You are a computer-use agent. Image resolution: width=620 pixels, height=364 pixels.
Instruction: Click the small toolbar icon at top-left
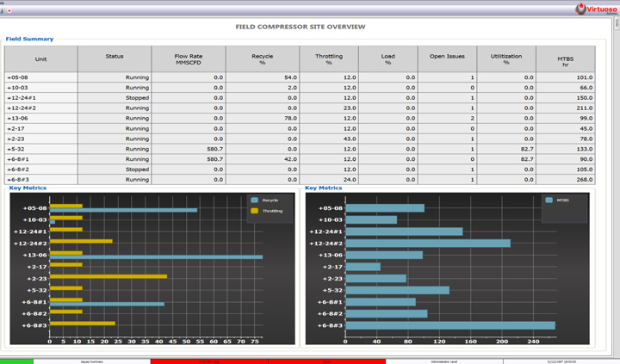click(9, 11)
